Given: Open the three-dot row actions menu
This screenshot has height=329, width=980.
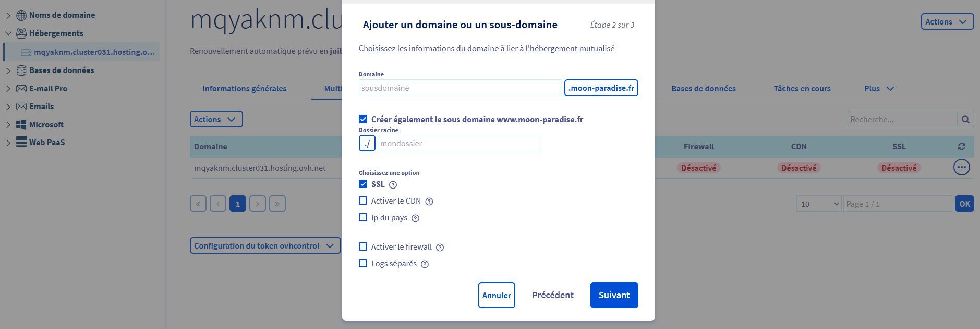Looking at the screenshot, I should [962, 168].
